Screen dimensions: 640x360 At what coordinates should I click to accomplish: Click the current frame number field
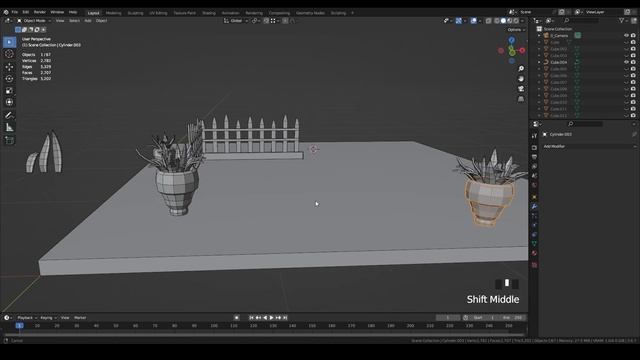(x=448, y=318)
